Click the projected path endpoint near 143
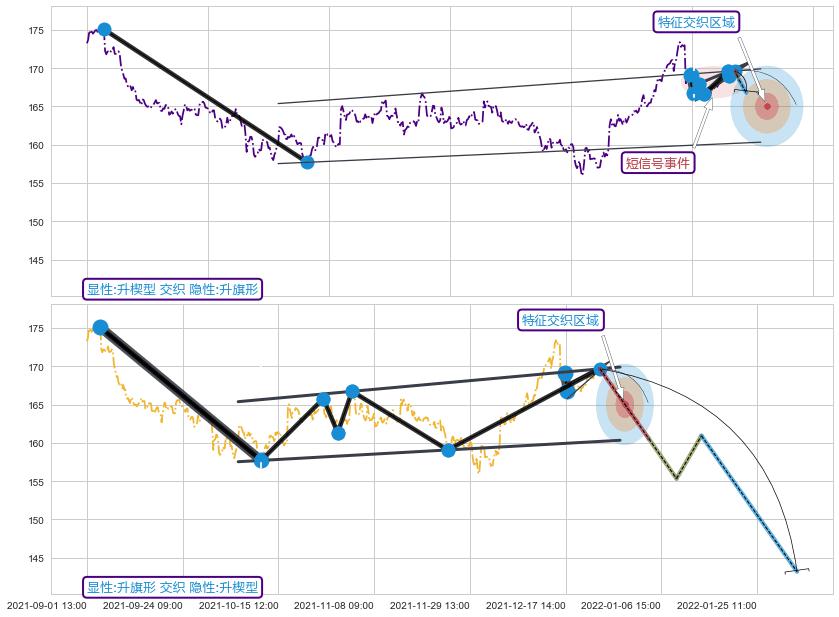This screenshot has width=839, height=617. [797, 570]
